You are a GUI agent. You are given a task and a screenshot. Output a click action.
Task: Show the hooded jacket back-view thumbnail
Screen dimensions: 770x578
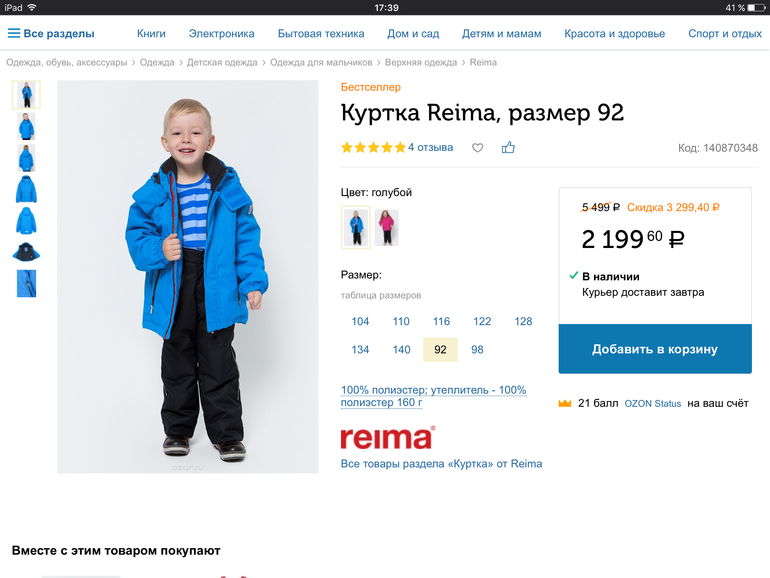click(26, 220)
